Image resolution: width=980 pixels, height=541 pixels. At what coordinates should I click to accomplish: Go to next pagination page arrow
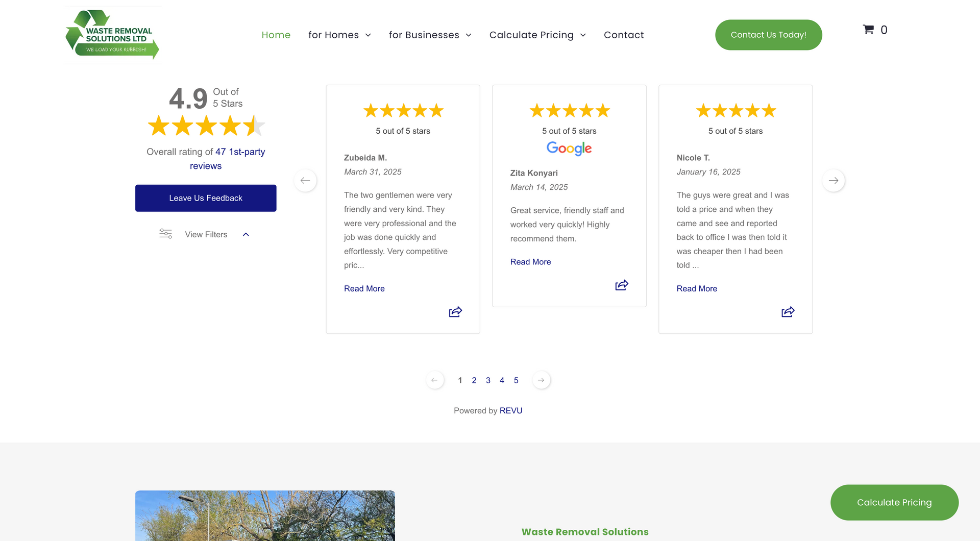(541, 380)
